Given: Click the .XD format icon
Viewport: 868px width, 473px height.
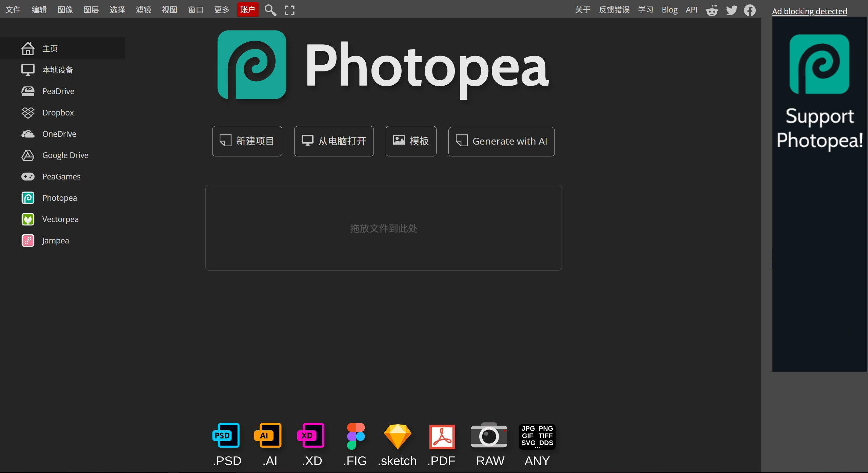Looking at the screenshot, I should click(311, 444).
